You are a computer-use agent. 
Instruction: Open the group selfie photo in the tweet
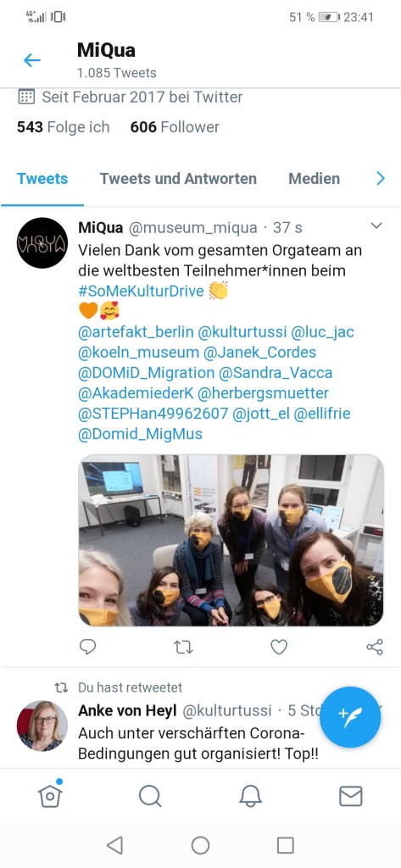(x=231, y=540)
